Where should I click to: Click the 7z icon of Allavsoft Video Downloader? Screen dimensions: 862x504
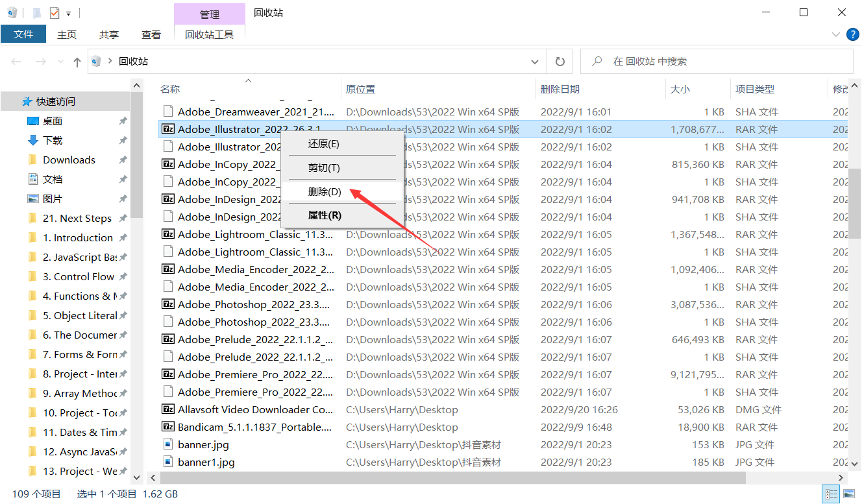pyautogui.click(x=168, y=409)
